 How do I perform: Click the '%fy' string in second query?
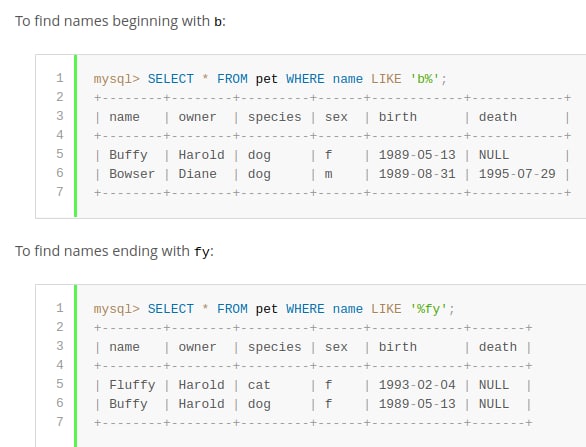click(x=428, y=309)
